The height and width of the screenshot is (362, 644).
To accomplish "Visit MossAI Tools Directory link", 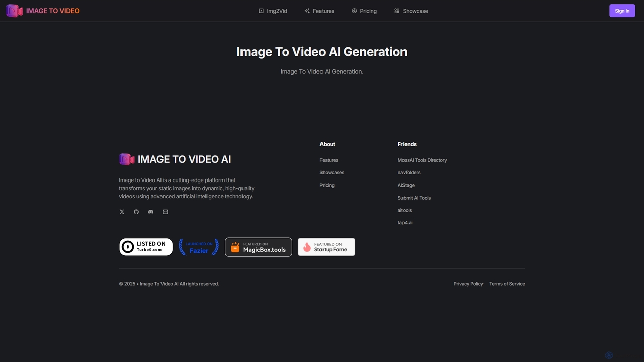I will pyautogui.click(x=422, y=160).
